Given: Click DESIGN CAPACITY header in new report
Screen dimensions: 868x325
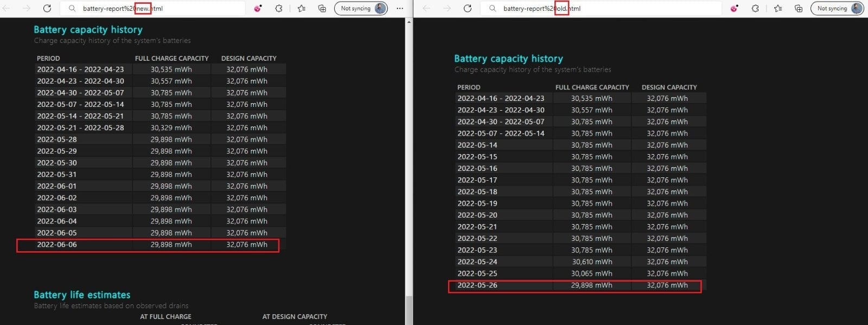Looking at the screenshot, I should pyautogui.click(x=248, y=59).
